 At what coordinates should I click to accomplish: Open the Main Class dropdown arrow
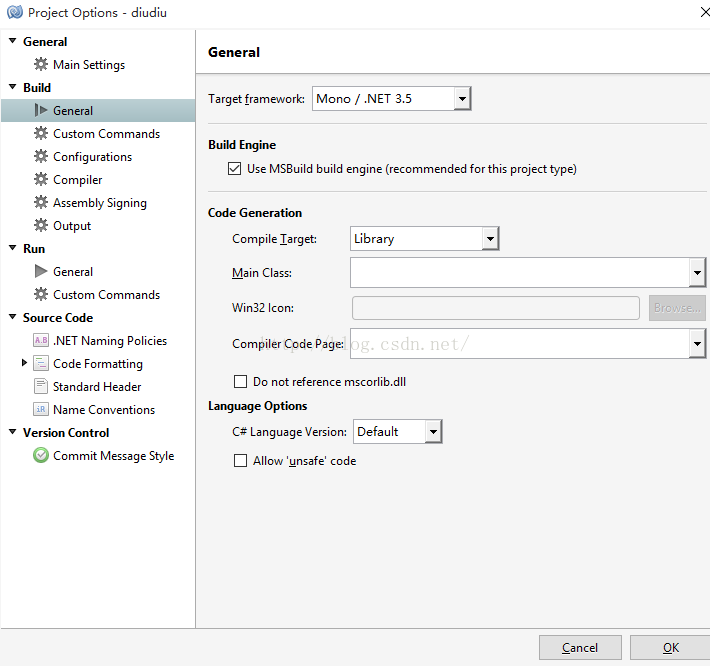(697, 273)
